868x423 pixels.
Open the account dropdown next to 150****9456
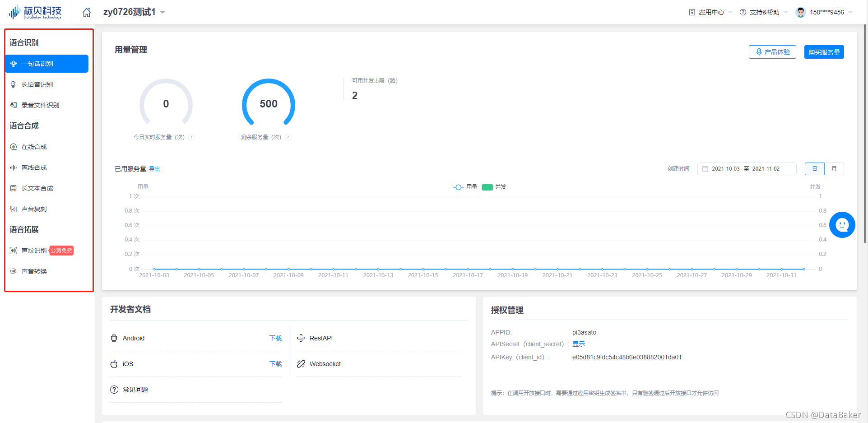click(850, 12)
